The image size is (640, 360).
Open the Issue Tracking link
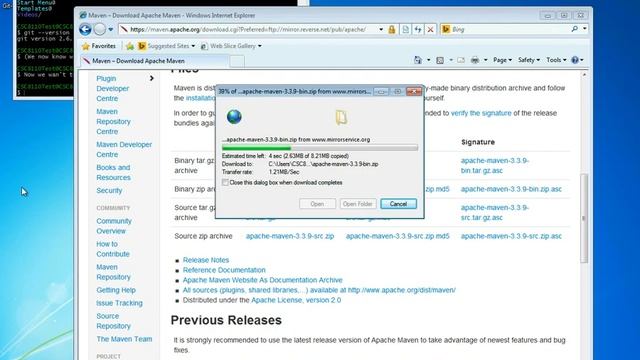pyautogui.click(x=119, y=303)
